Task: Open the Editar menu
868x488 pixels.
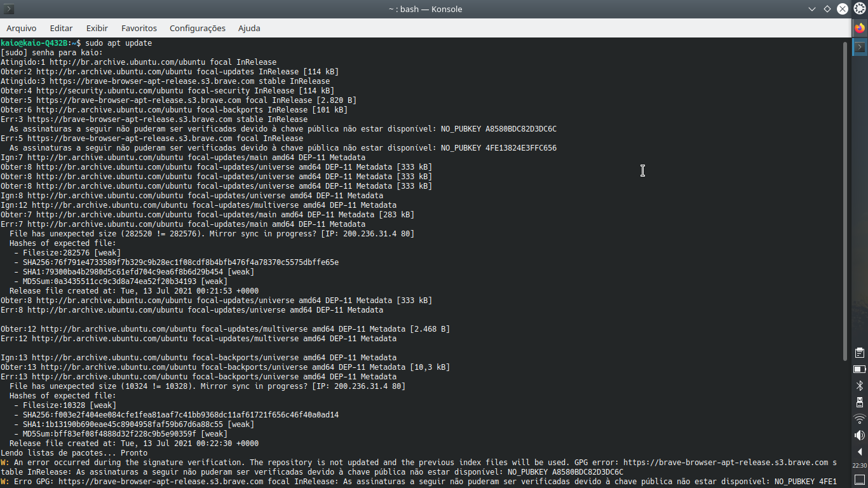Action: [x=61, y=28]
